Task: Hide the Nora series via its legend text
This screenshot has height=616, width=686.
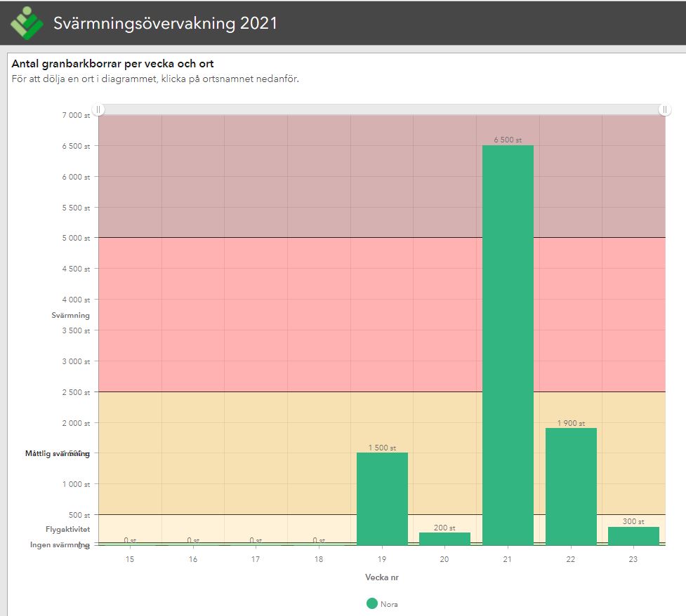Action: [x=389, y=604]
